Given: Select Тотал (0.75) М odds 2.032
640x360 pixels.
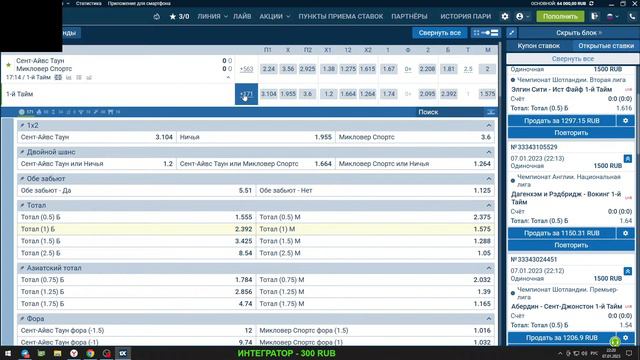Looking at the screenshot, I should (375, 280).
